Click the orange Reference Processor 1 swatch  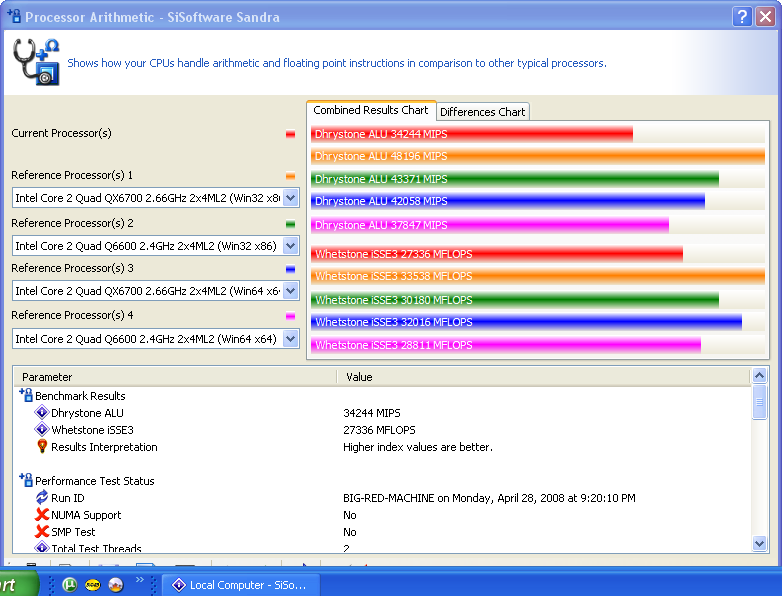[290, 176]
